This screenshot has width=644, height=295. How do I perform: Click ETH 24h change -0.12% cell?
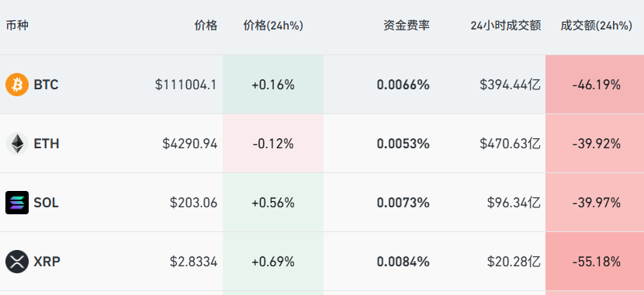click(273, 144)
